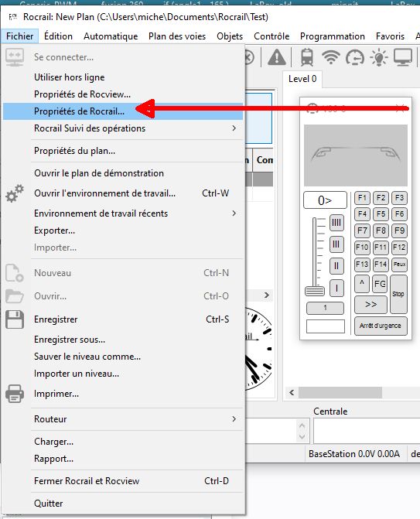Click the warning triangle toolbar icon
The image size is (420, 519).
point(277,57)
